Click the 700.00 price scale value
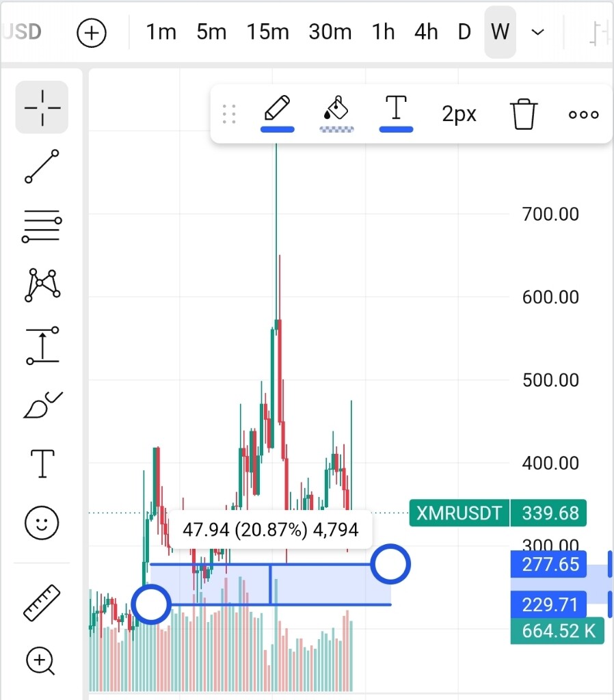The height and width of the screenshot is (700, 614). click(550, 214)
